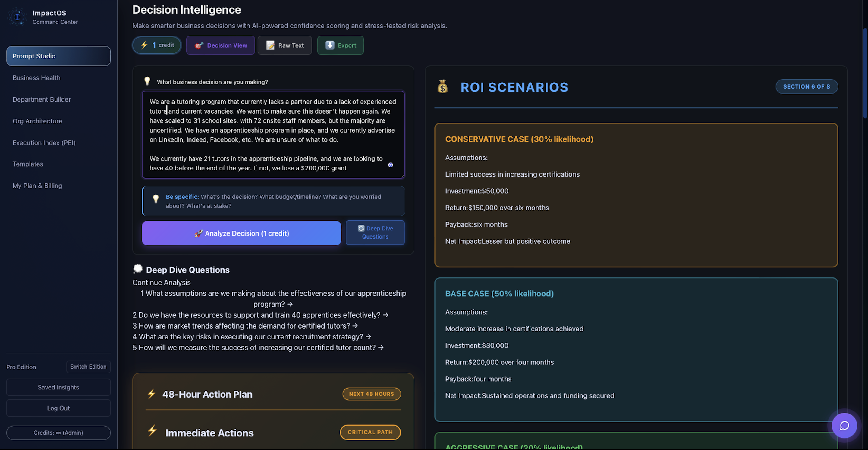This screenshot has width=868, height=450.
Task: Expand question on measuring certified tutor success
Action: [x=258, y=347]
